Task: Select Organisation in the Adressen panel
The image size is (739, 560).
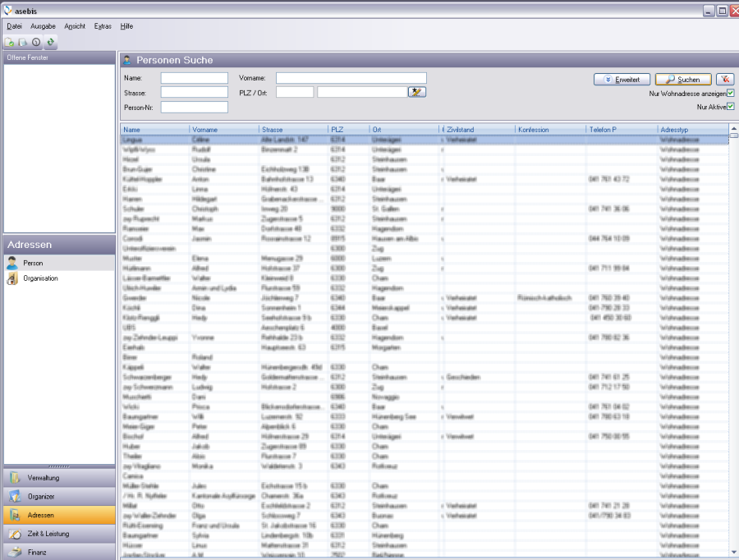Action: 40,278
